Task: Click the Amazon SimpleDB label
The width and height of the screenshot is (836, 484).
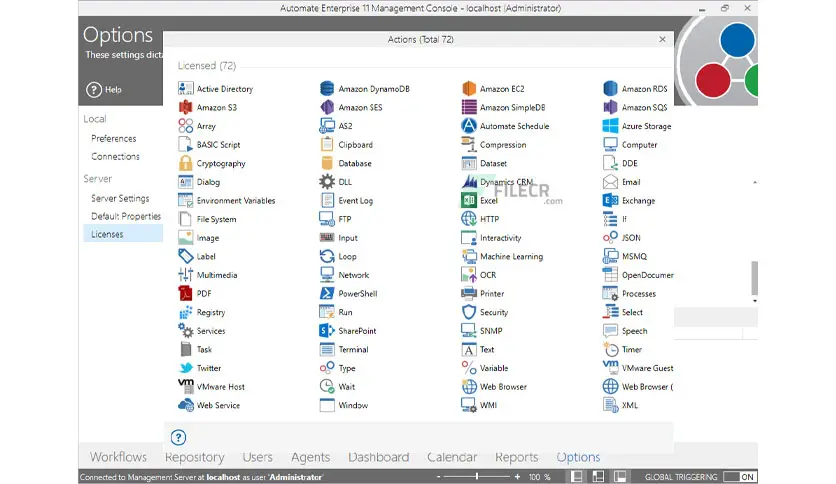Action: (x=512, y=107)
